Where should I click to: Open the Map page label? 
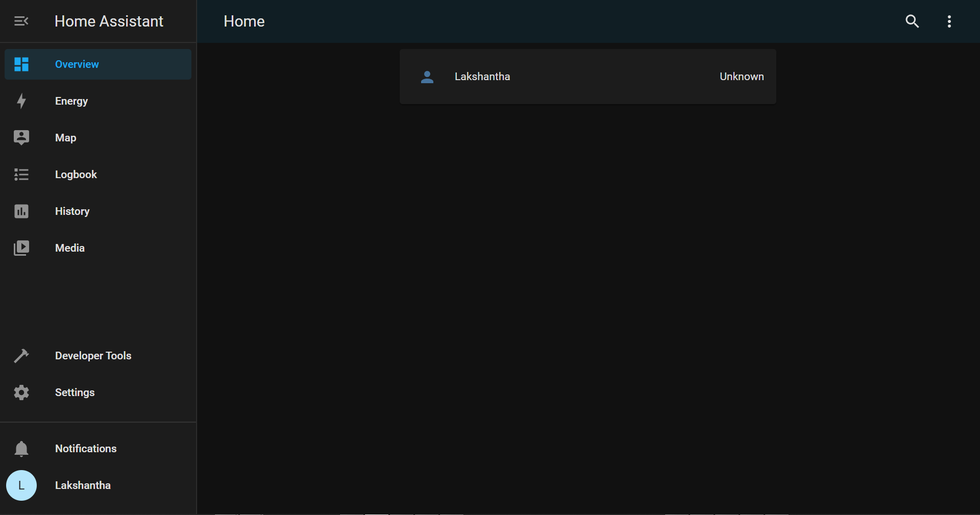coord(66,138)
